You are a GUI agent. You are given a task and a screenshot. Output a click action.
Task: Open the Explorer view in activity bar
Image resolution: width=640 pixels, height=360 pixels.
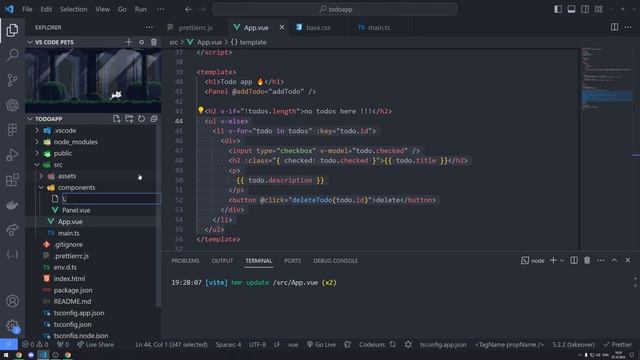pos(12,30)
